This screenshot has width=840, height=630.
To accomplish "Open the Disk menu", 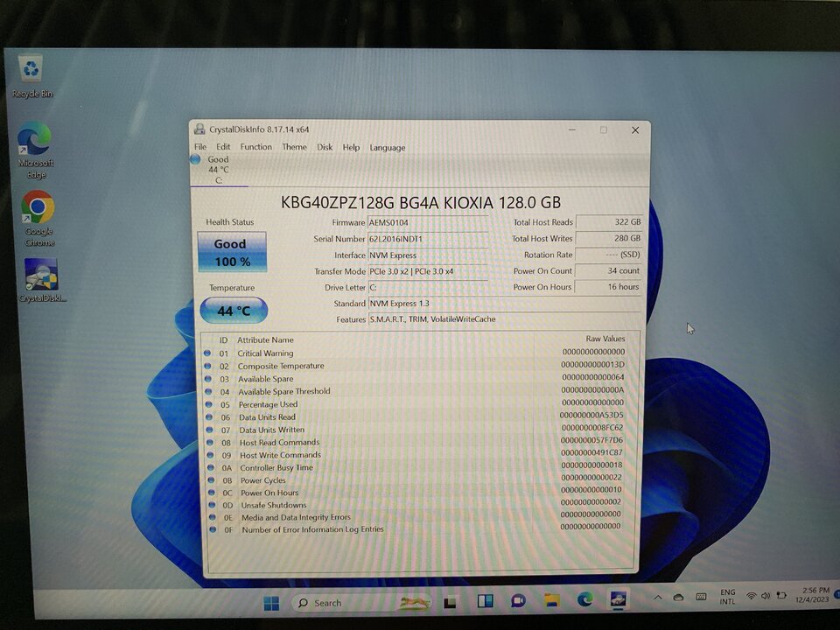I will click(x=325, y=147).
